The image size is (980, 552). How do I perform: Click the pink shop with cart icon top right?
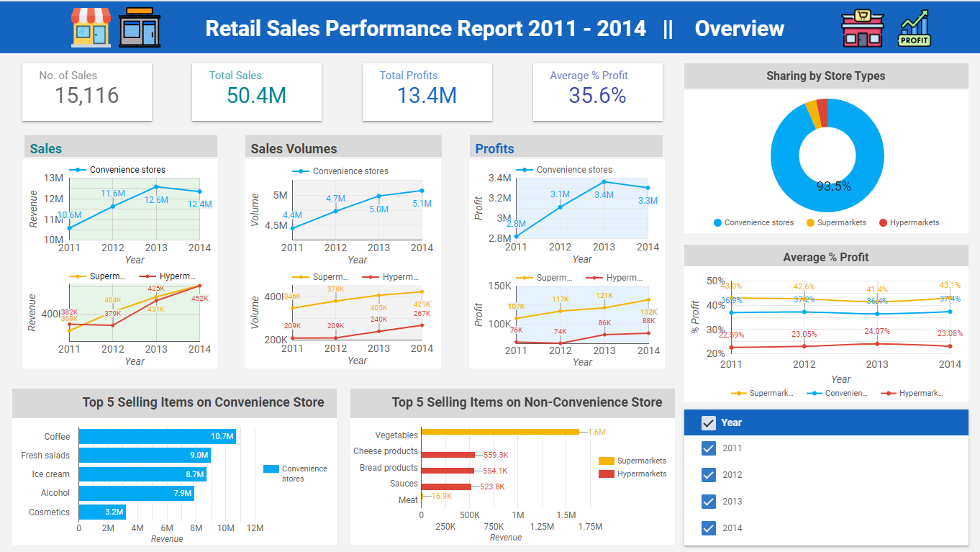pyautogui.click(x=862, y=27)
